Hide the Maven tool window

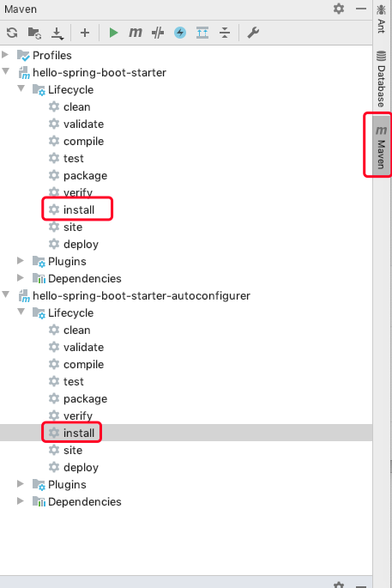(x=361, y=9)
